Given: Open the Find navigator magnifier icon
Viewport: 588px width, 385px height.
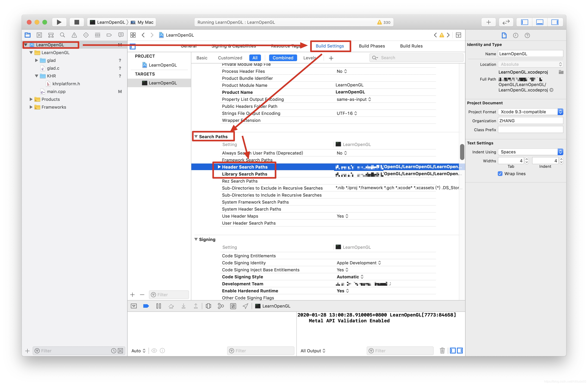Looking at the screenshot, I should [62, 35].
